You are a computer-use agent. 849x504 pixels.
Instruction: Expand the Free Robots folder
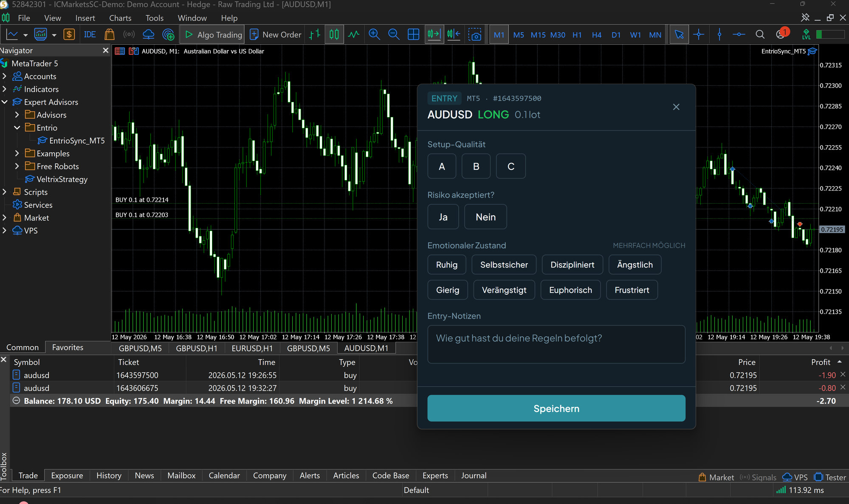point(17,166)
